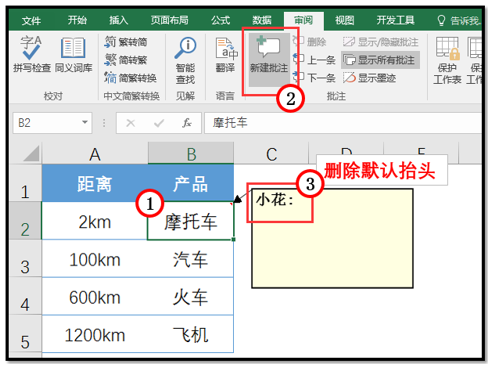Image resolution: width=489 pixels, height=366 pixels.
Task: Select the cell containing 摩托车
Action: (x=191, y=221)
